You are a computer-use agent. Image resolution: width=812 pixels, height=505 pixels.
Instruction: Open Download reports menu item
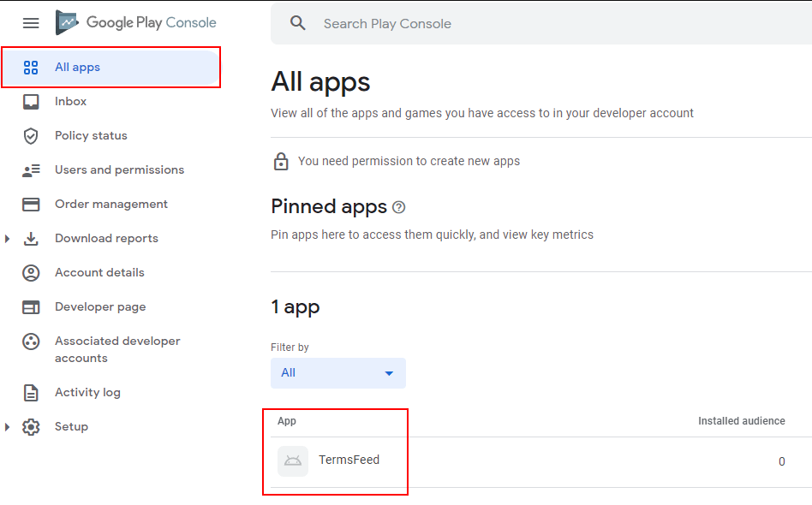pyautogui.click(x=107, y=239)
